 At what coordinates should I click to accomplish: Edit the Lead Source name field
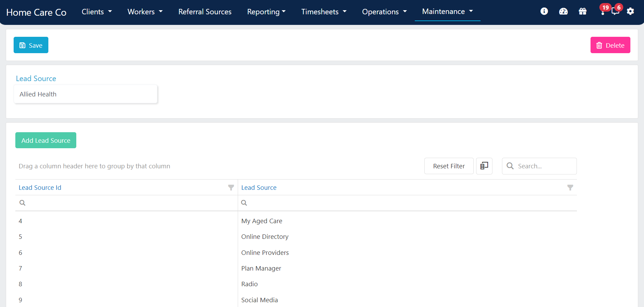coord(85,94)
